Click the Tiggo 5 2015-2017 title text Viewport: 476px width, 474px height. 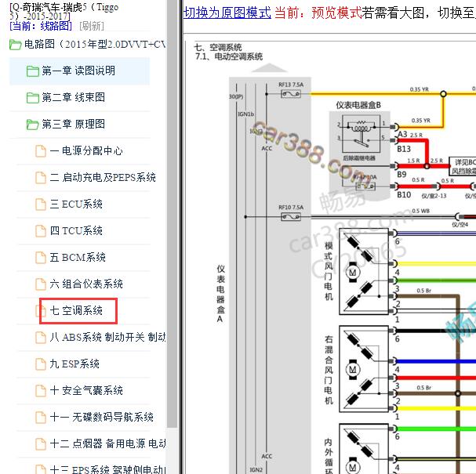point(64,11)
